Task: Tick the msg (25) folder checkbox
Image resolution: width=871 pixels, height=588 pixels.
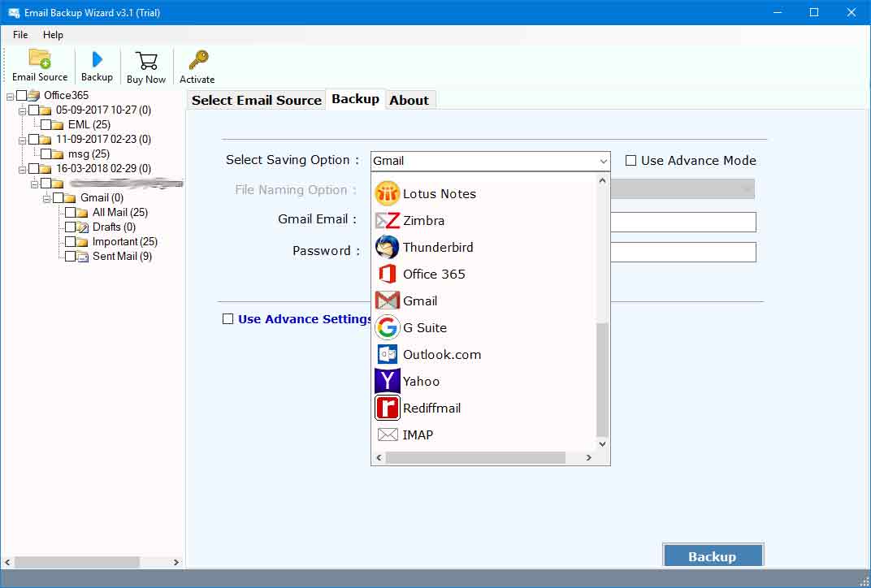Action: coord(46,153)
